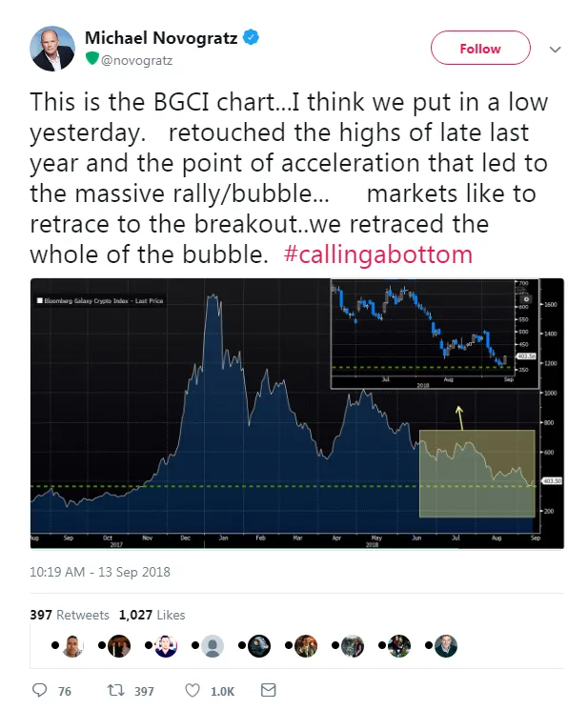588x710 pixels.
Task: Click the reply speech bubble icon
Action: tap(40, 690)
